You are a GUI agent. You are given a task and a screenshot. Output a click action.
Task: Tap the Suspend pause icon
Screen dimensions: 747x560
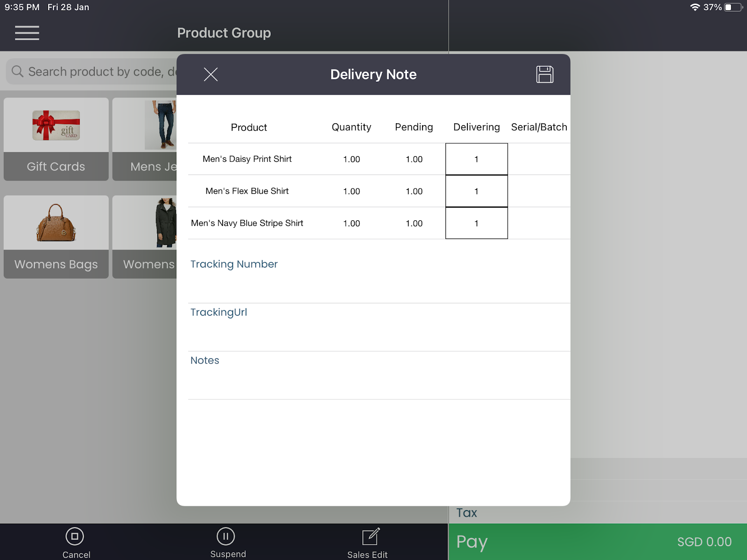click(x=226, y=537)
